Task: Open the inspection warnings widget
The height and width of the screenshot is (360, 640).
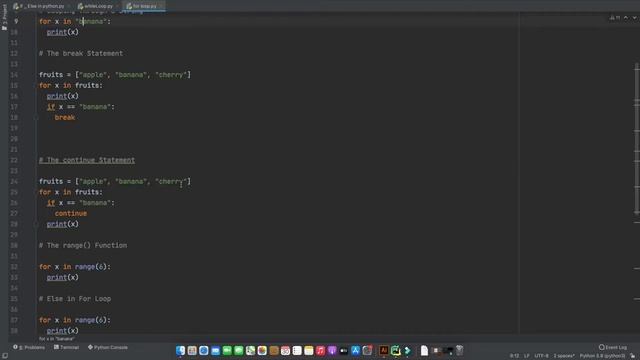Action: pos(615,18)
